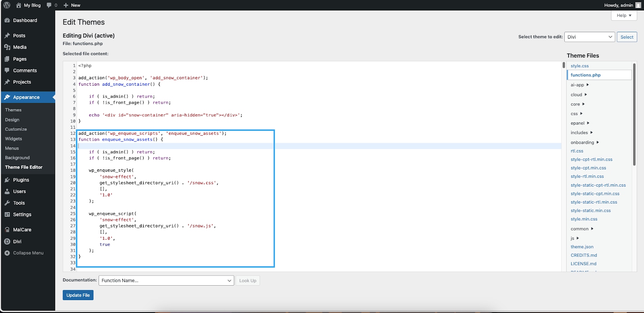Go to Themes submenu
644x313 pixels.
13,110
